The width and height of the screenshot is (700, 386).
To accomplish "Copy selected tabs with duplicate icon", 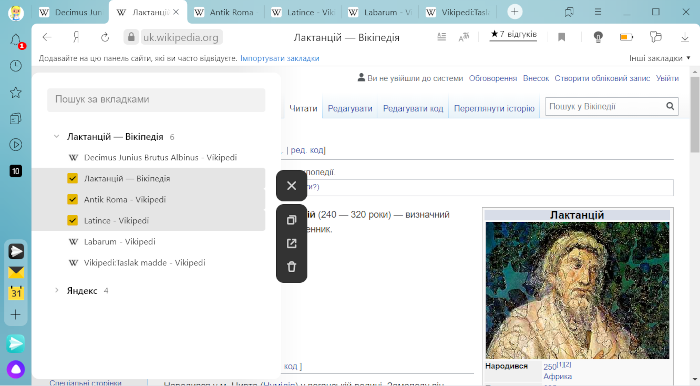I will pos(292,220).
